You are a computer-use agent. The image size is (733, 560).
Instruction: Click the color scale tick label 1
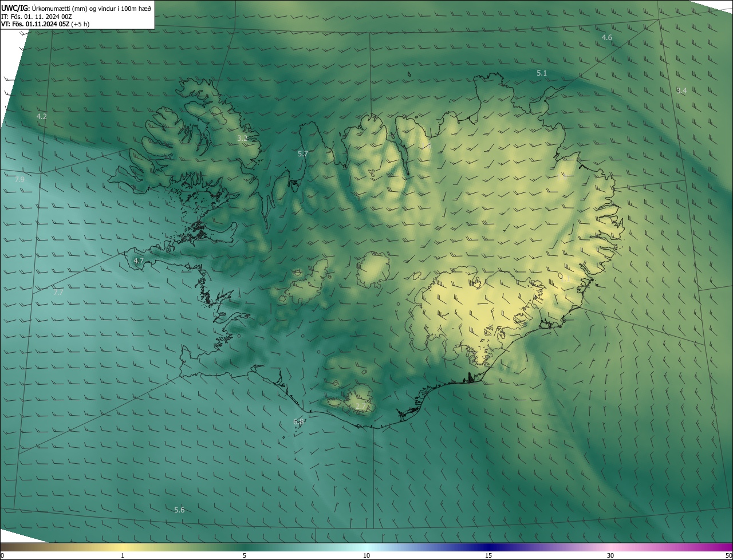(x=123, y=555)
